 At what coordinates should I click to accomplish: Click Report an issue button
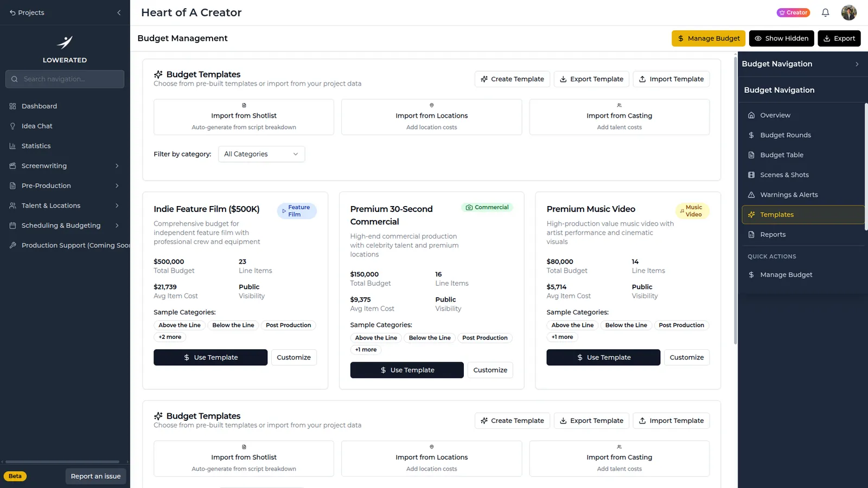(x=95, y=476)
